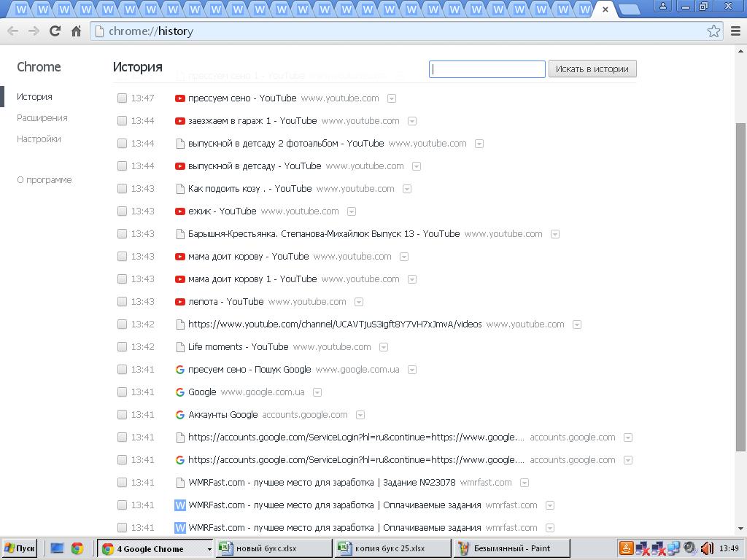This screenshot has height=560, width=747.
Task: Open link 'выпускной в детсаду - YouTube'
Action: [255, 166]
